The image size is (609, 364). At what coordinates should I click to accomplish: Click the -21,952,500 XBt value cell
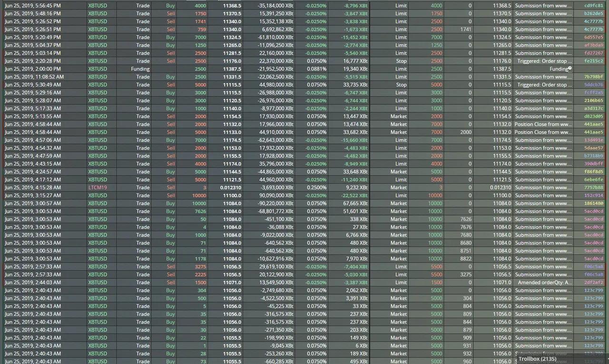(x=275, y=69)
